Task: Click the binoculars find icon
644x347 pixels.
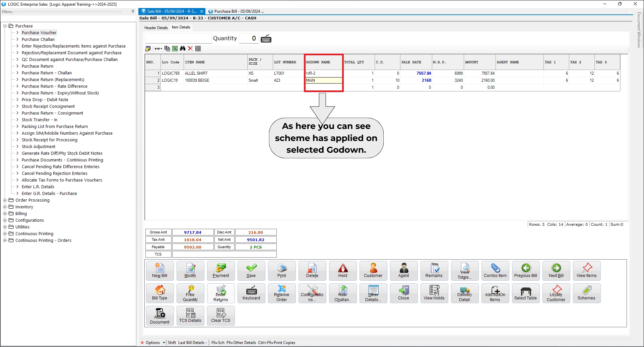Action: click(x=183, y=49)
